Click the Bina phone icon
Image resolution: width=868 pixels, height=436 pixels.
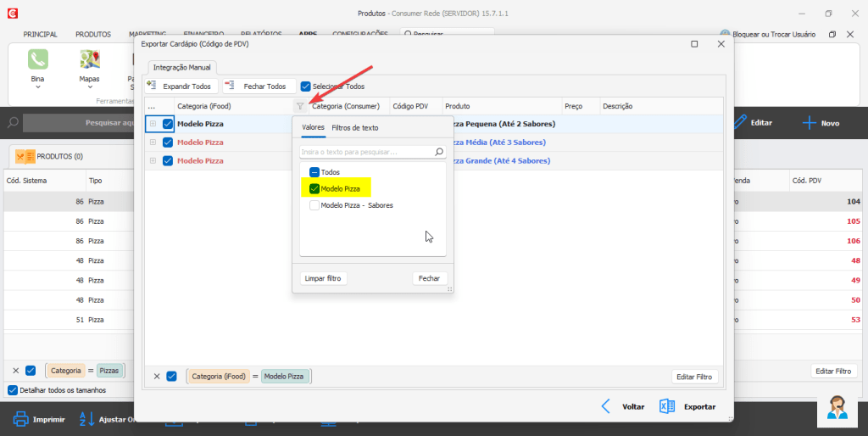pyautogui.click(x=37, y=59)
